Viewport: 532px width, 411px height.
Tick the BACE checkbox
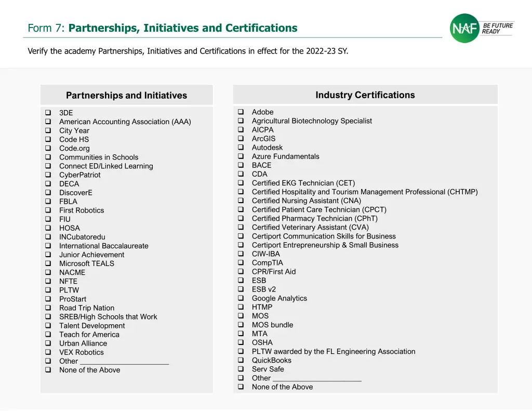(x=241, y=165)
